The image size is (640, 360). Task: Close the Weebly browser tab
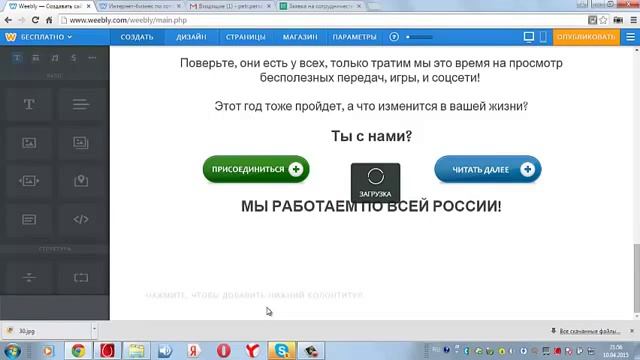click(x=89, y=6)
